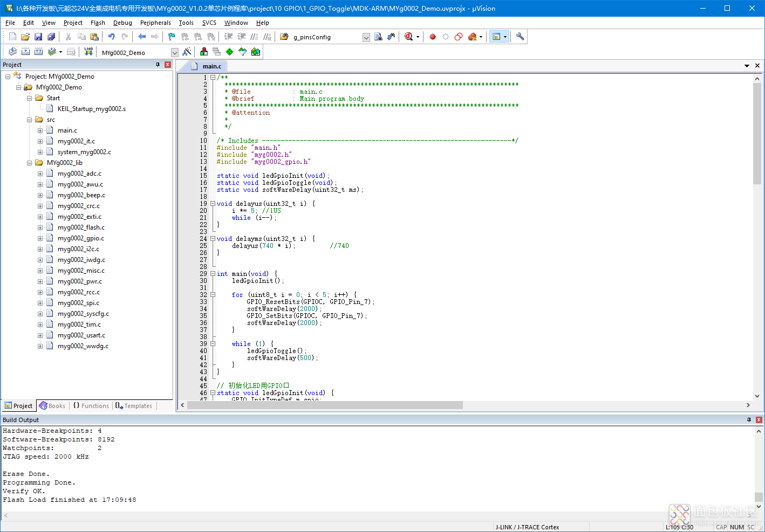The height and width of the screenshot is (532, 765).
Task: Close the Project panel with its red X
Action: coord(168,65)
